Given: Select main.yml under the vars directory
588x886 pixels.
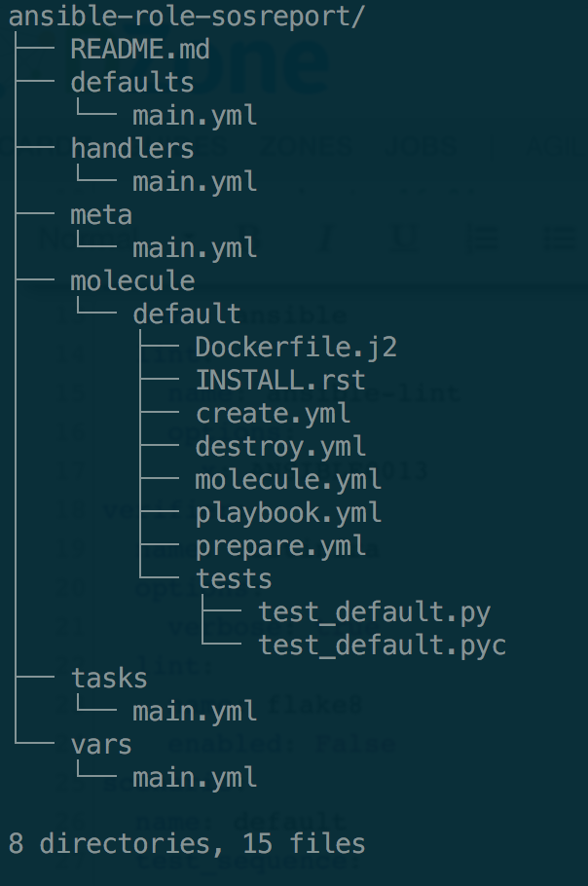Looking at the screenshot, I should (x=195, y=777).
